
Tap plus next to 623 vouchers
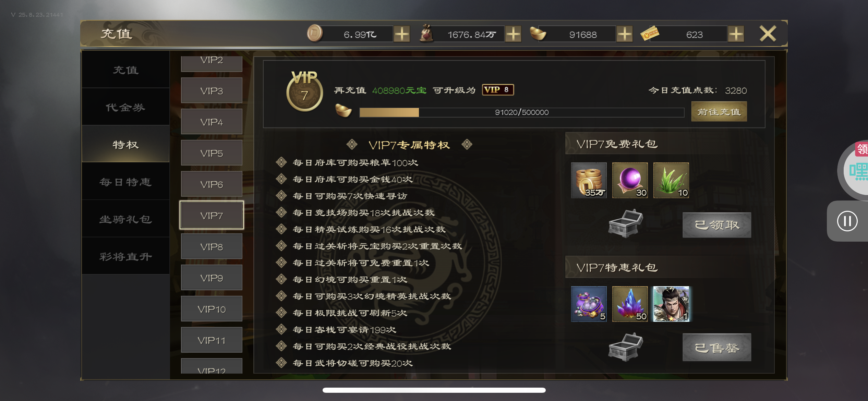coord(736,34)
